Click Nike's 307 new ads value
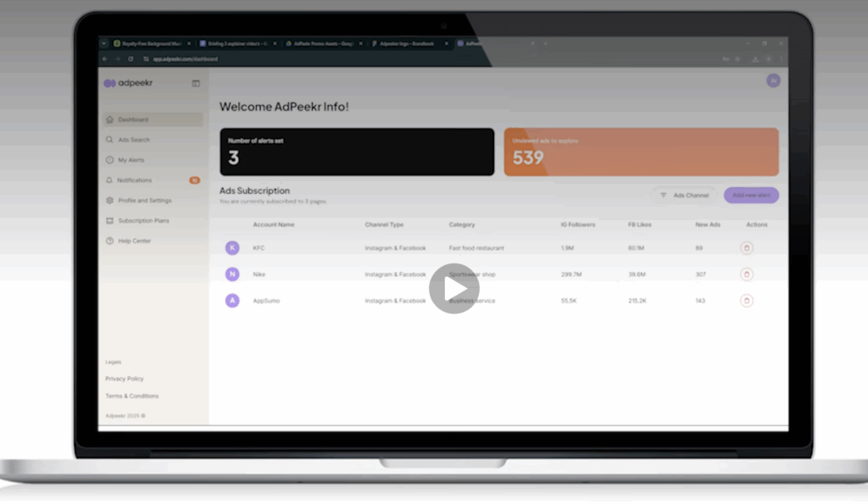The image size is (868, 504). 700,274
